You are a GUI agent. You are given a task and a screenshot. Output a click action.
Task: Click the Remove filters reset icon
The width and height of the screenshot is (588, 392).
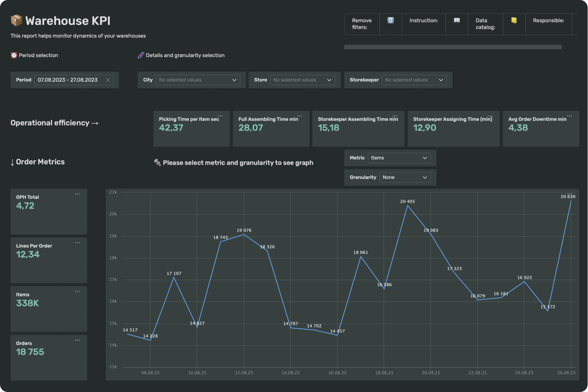(390, 20)
